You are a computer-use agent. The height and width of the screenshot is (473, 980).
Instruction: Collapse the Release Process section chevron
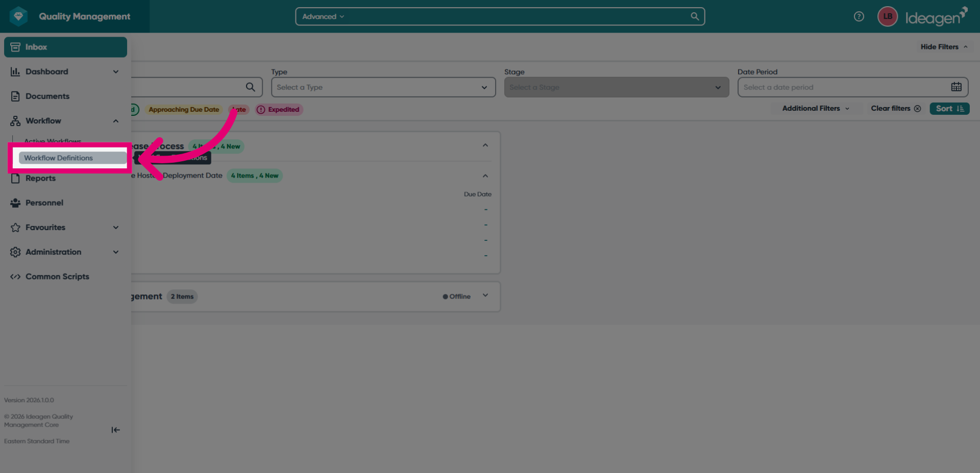point(485,145)
